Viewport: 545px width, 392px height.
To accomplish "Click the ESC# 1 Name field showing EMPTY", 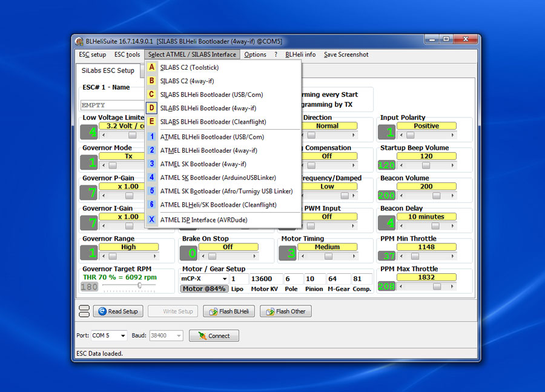I will click(x=112, y=105).
